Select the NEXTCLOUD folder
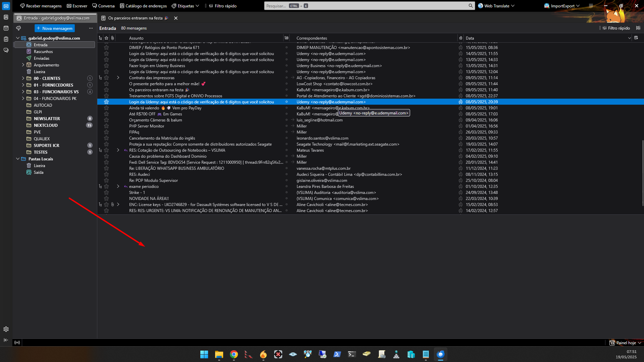This screenshot has height=362, width=644. click(x=46, y=125)
